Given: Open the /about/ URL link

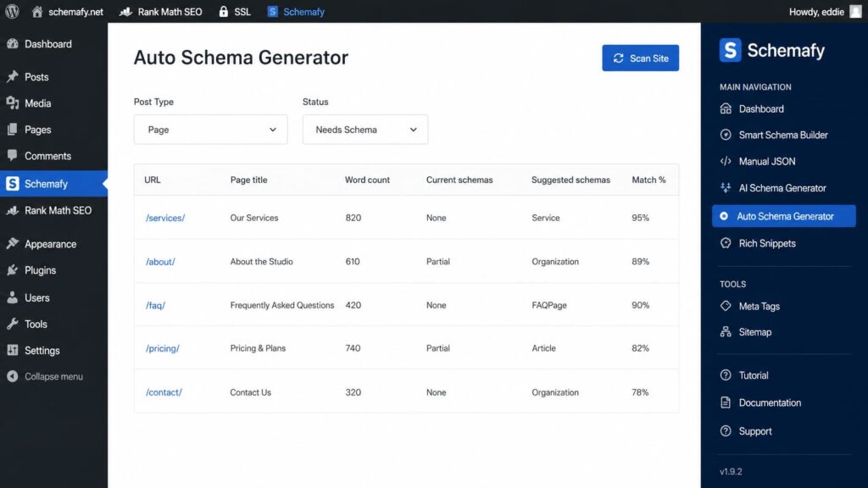Looking at the screenshot, I should tap(160, 262).
